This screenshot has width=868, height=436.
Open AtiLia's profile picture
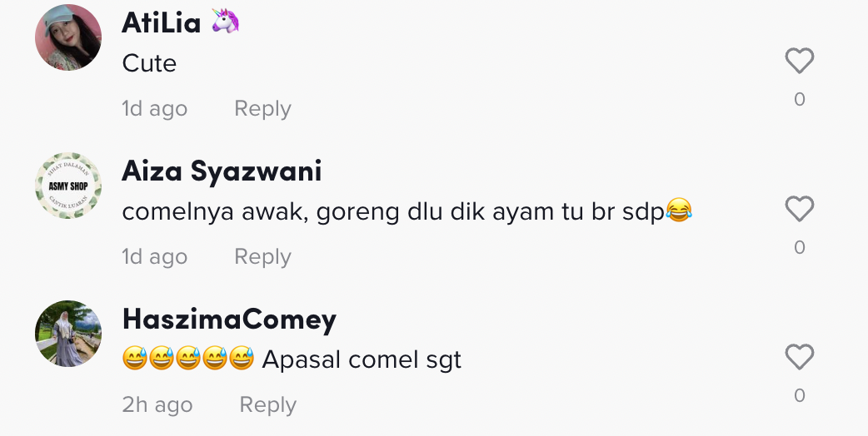click(68, 37)
